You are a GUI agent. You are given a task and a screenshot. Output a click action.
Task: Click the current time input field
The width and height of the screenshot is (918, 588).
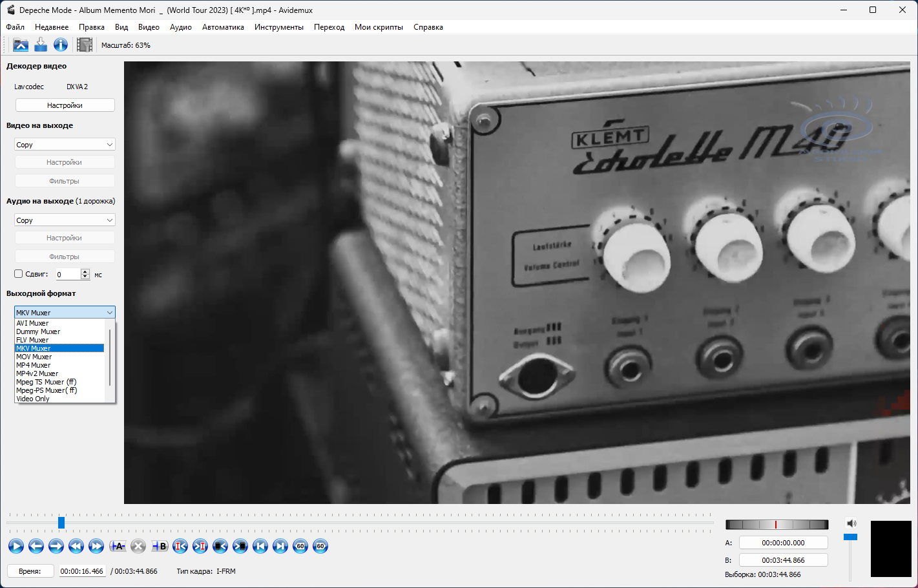[82, 571]
